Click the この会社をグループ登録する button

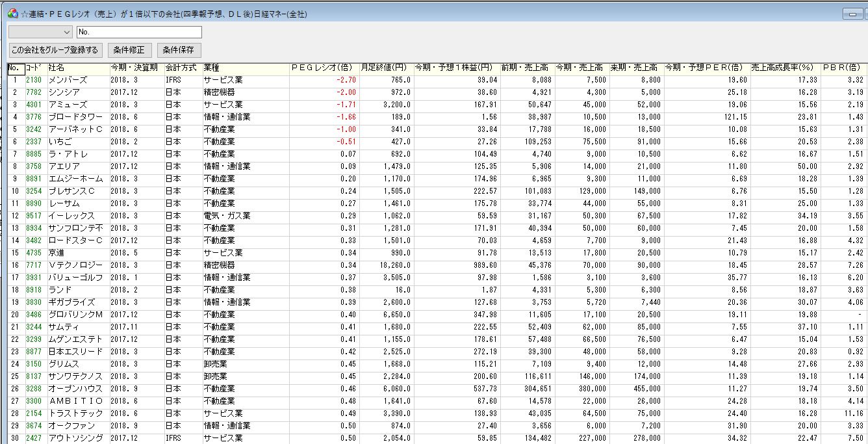tap(55, 50)
